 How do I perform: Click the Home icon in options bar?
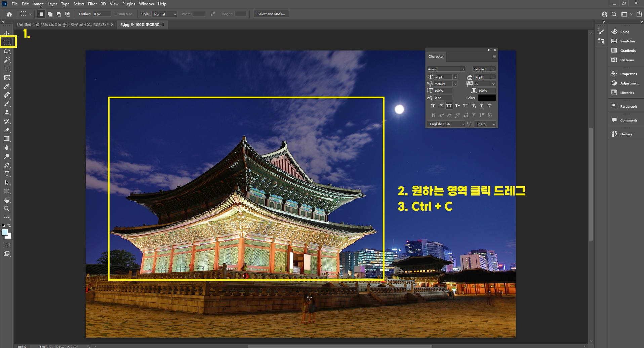coord(9,14)
